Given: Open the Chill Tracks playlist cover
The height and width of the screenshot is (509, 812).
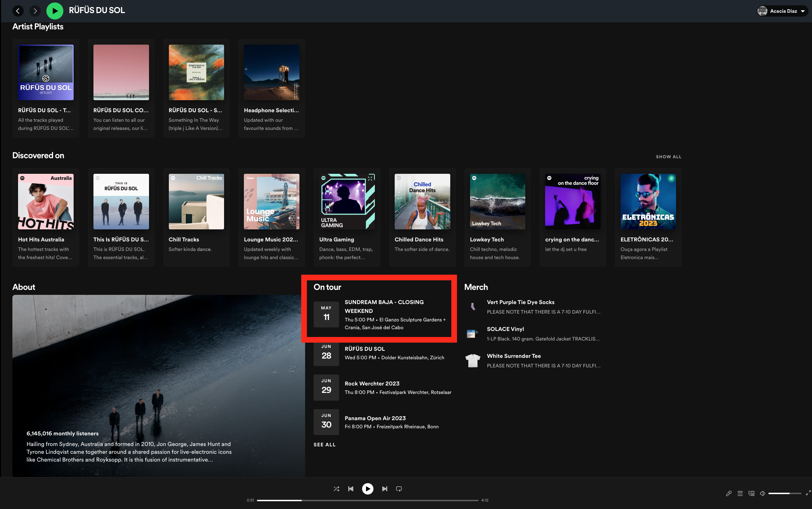Looking at the screenshot, I should point(196,201).
